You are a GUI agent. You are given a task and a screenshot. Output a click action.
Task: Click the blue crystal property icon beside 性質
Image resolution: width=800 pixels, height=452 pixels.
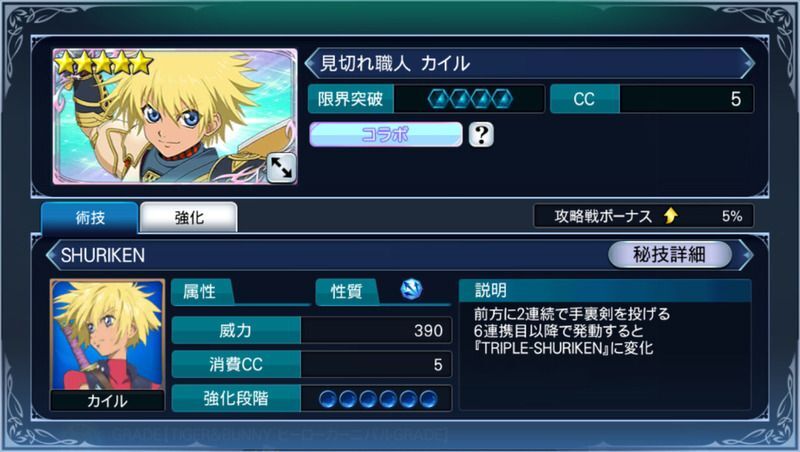(x=411, y=289)
